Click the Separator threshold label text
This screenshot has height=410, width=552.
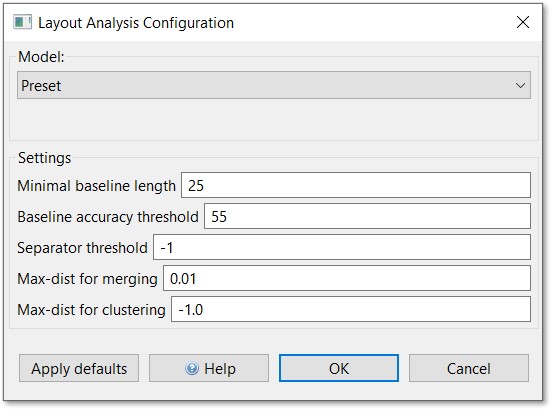[82, 248]
